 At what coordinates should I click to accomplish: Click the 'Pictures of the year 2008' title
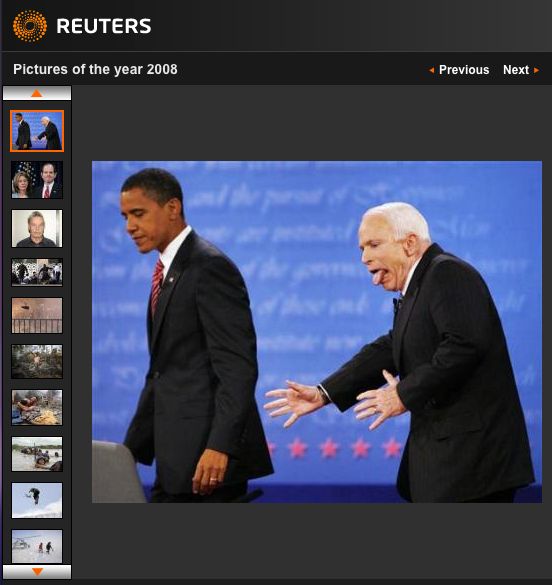pos(95,69)
